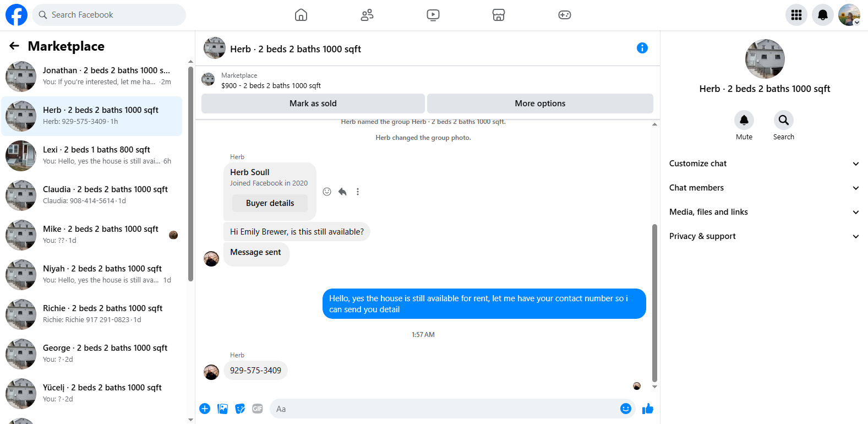The height and width of the screenshot is (424, 868).
Task: Open the emoji picker in message box
Action: 626,409
